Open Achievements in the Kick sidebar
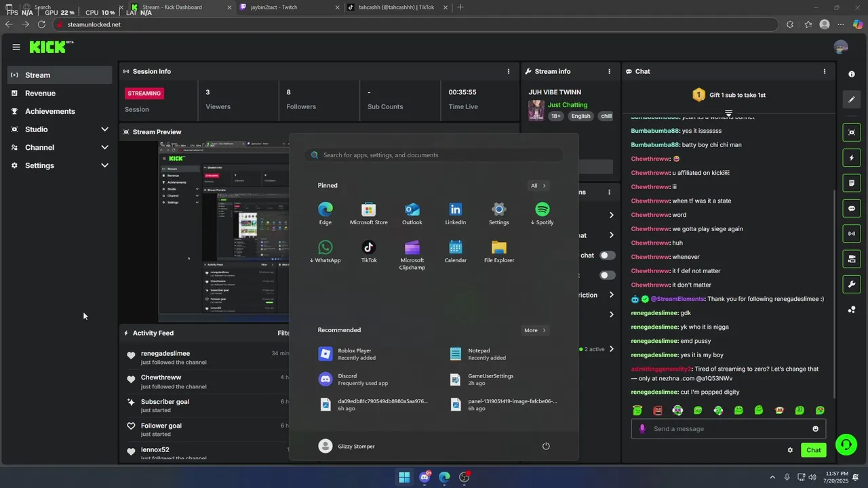 pos(60,111)
